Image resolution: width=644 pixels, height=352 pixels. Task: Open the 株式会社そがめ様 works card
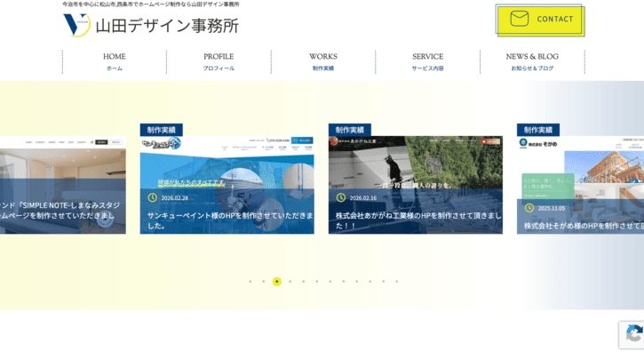[580, 185]
